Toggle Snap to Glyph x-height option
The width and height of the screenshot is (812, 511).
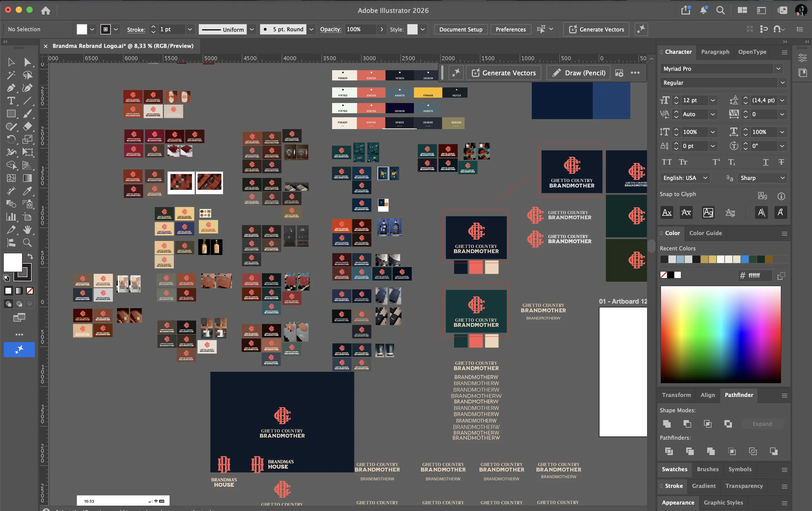(686, 213)
